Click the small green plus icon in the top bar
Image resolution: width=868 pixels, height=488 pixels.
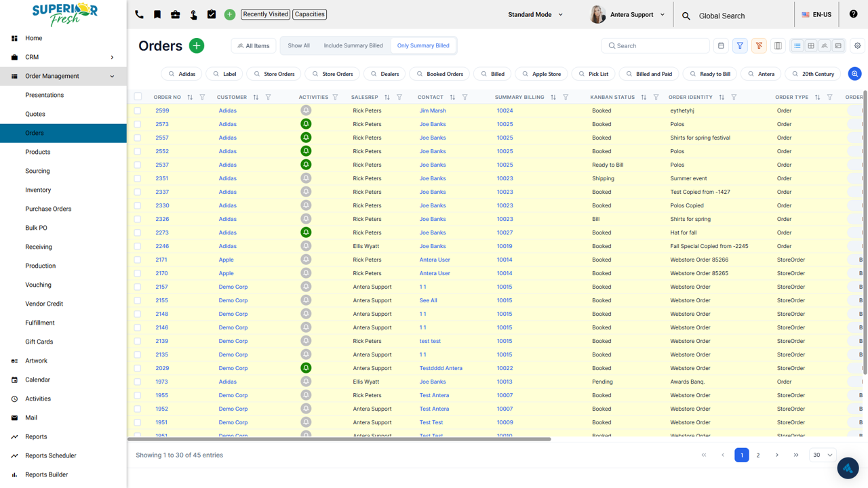coord(230,14)
